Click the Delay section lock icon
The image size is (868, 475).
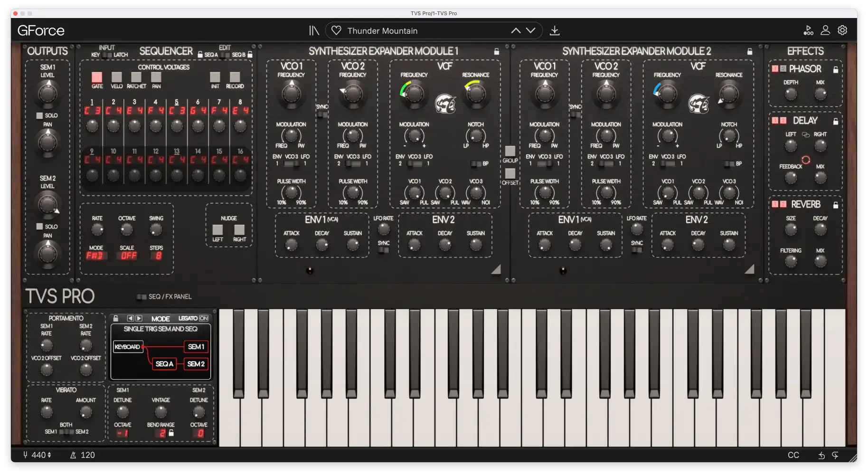(x=836, y=121)
